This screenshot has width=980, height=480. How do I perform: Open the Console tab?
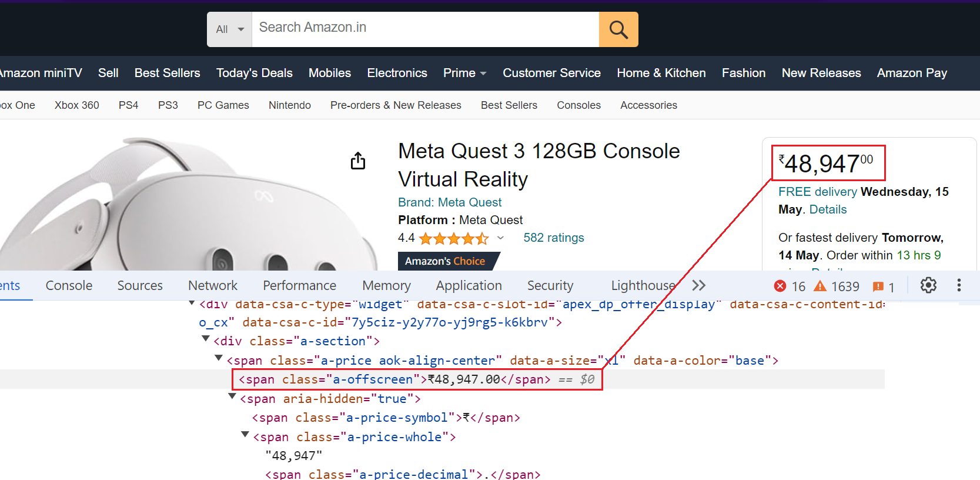tap(69, 285)
